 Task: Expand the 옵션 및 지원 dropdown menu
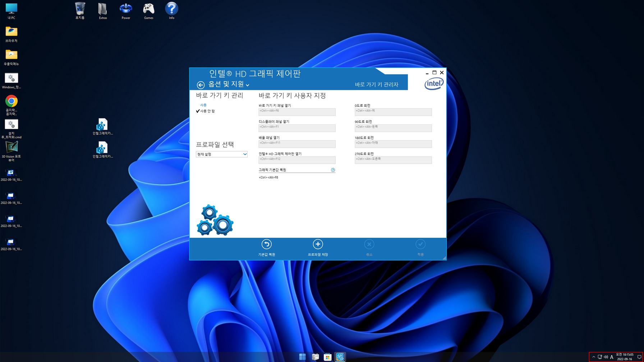pyautogui.click(x=229, y=84)
